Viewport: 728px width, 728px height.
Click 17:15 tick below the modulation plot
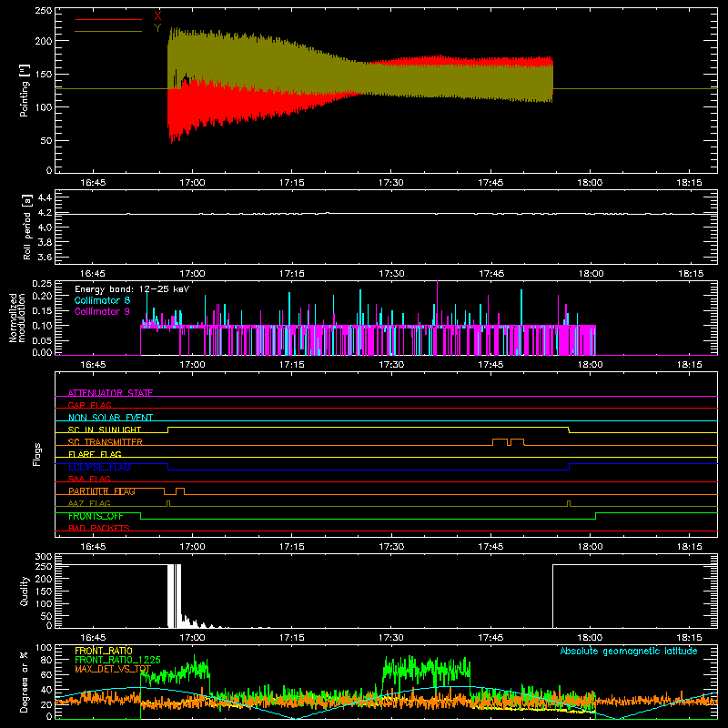pyautogui.click(x=291, y=365)
